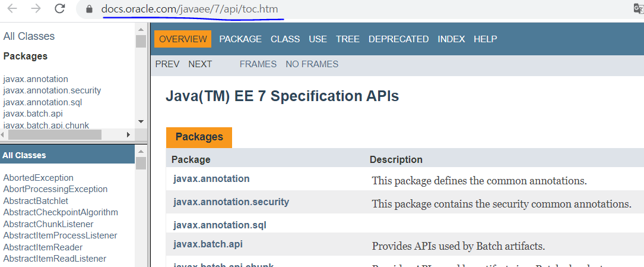The image size is (644, 267).
Task: Open the Google Translate icon in address bar
Action: tap(638, 9)
